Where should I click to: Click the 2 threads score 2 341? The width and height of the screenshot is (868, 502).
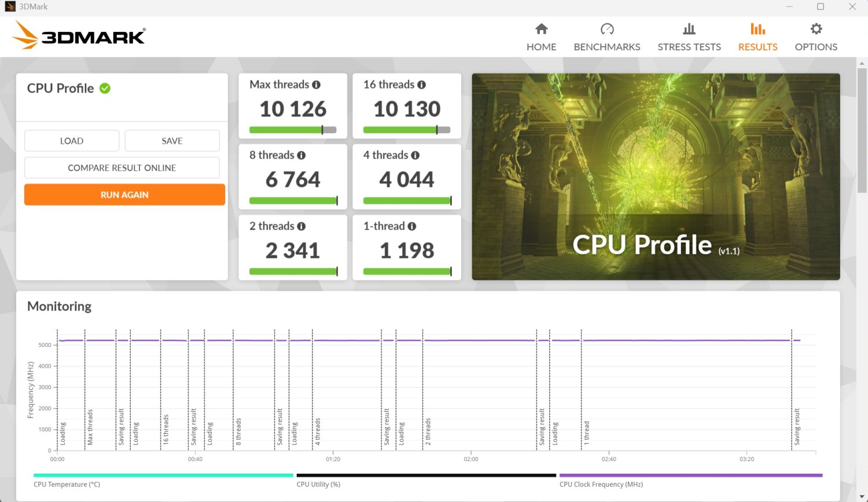click(293, 250)
